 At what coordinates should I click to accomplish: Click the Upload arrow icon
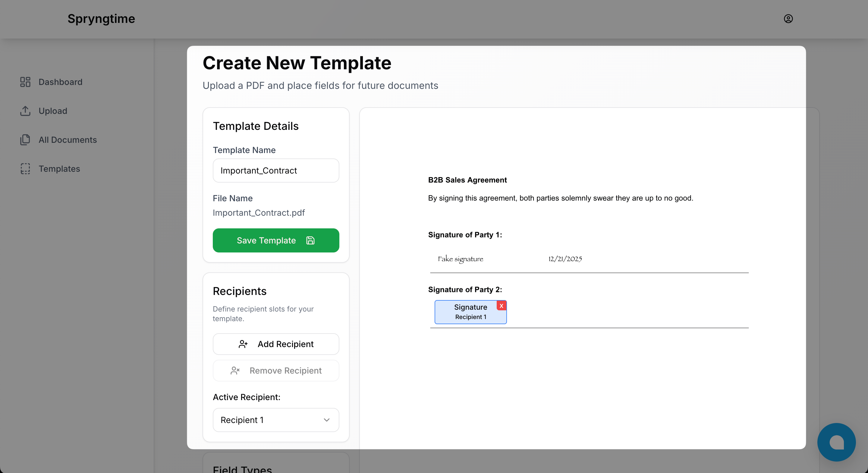point(25,111)
